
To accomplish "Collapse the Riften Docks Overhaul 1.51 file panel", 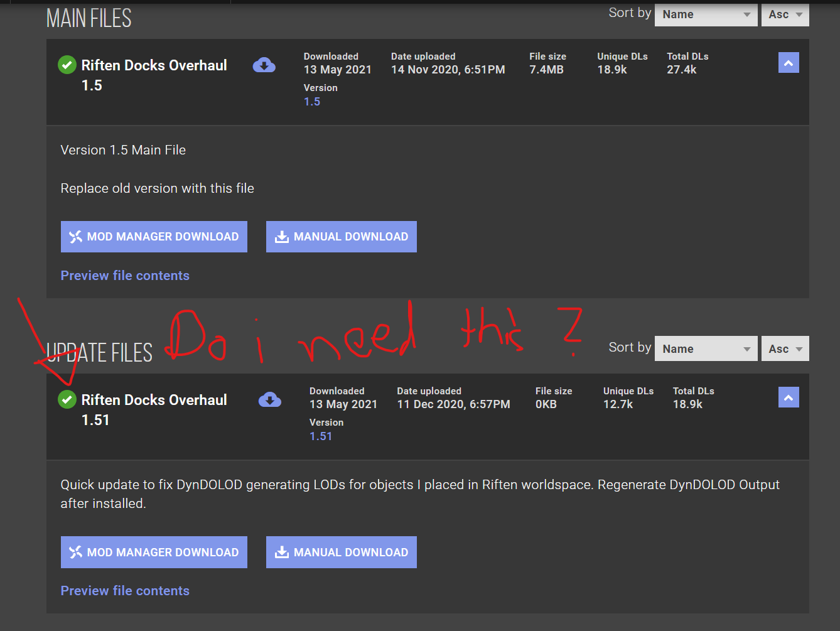I will (x=789, y=397).
